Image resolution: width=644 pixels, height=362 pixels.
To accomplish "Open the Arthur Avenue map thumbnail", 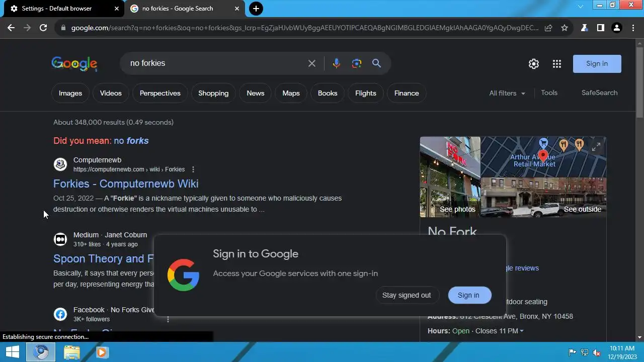I will (x=543, y=157).
